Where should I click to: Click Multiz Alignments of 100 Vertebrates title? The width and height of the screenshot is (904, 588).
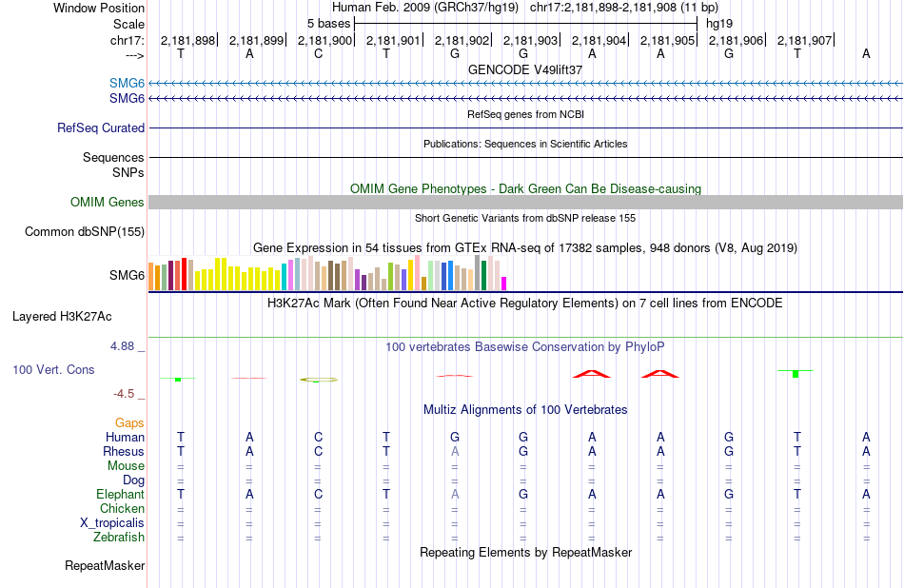click(x=525, y=410)
